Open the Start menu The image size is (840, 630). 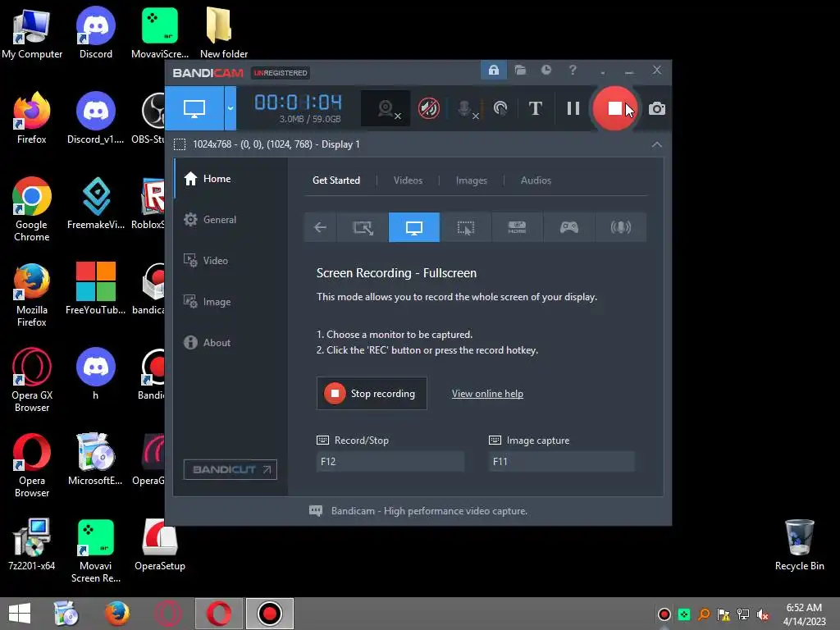20,614
